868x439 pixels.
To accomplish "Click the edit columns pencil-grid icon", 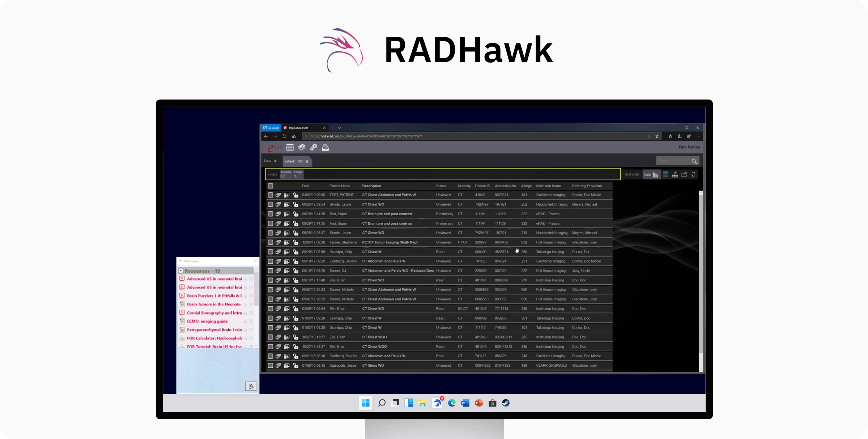I will [x=675, y=174].
